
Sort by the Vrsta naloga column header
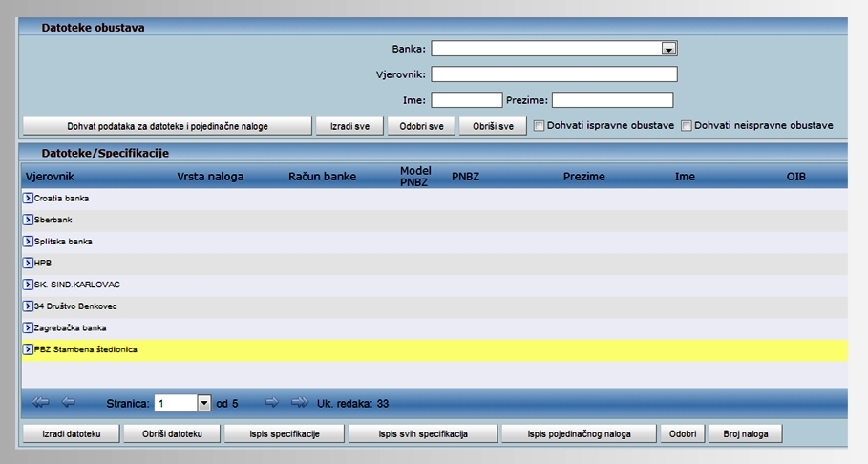210,177
